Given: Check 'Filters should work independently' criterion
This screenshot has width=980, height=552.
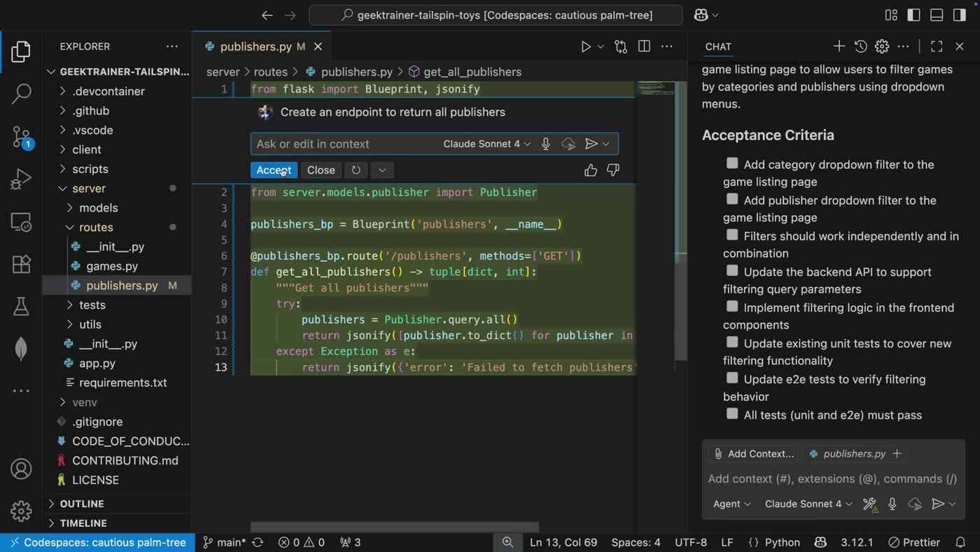Looking at the screenshot, I should tap(732, 235).
